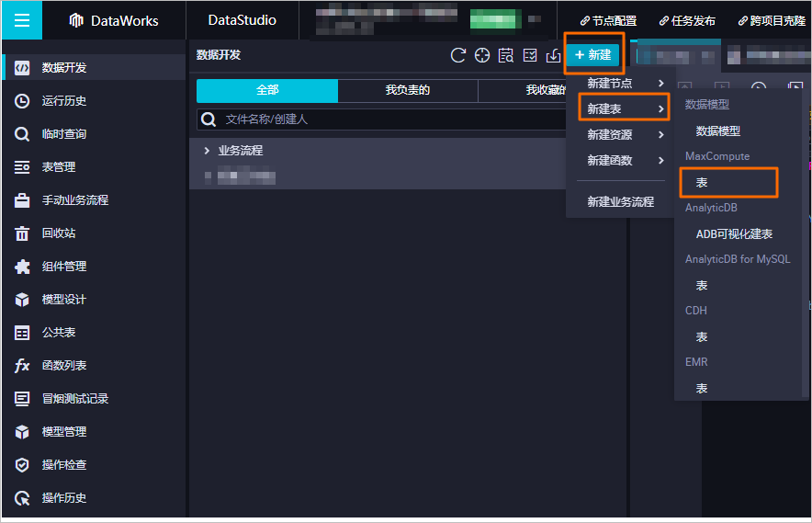
Task: Open the 节点配置 link
Action: coord(608,21)
